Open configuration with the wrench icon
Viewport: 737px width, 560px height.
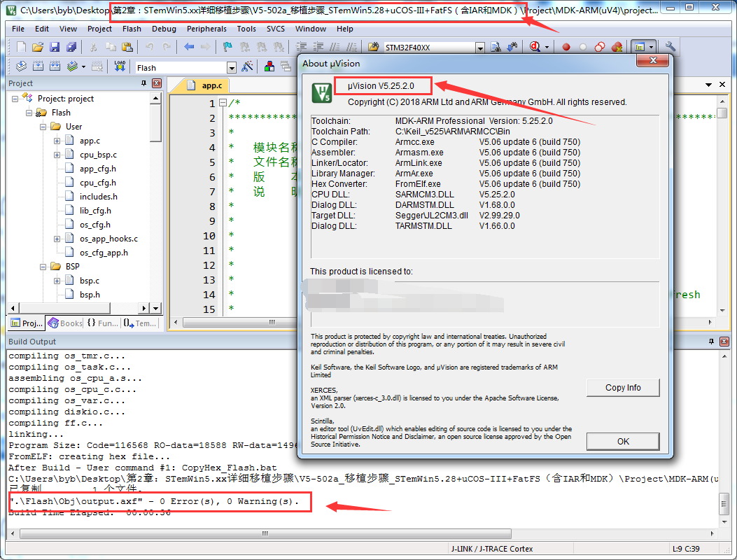(x=671, y=47)
